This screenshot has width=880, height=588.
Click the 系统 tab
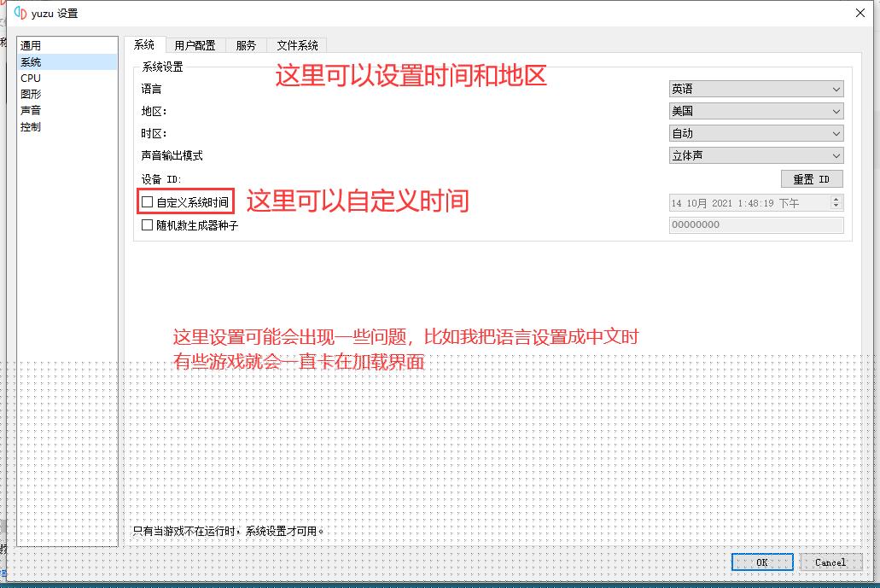144,45
